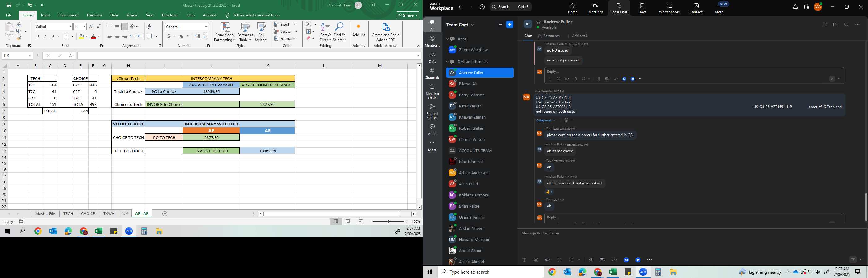Switch to Page Break Preview view in status bar
The image size is (868, 278).
[x=361, y=221]
